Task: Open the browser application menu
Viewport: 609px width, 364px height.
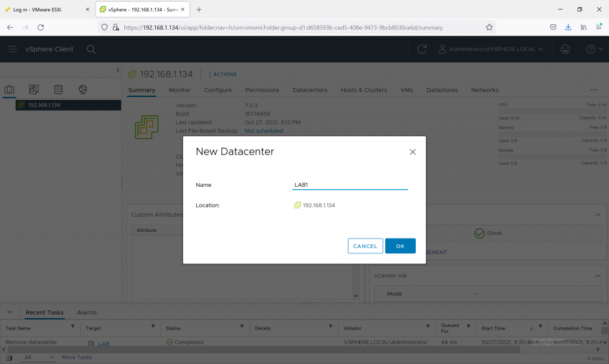Action: pos(599,27)
